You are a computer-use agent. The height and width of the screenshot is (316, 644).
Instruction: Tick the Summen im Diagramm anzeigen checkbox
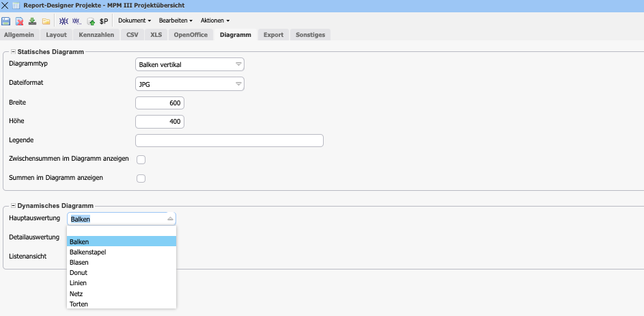click(x=141, y=179)
